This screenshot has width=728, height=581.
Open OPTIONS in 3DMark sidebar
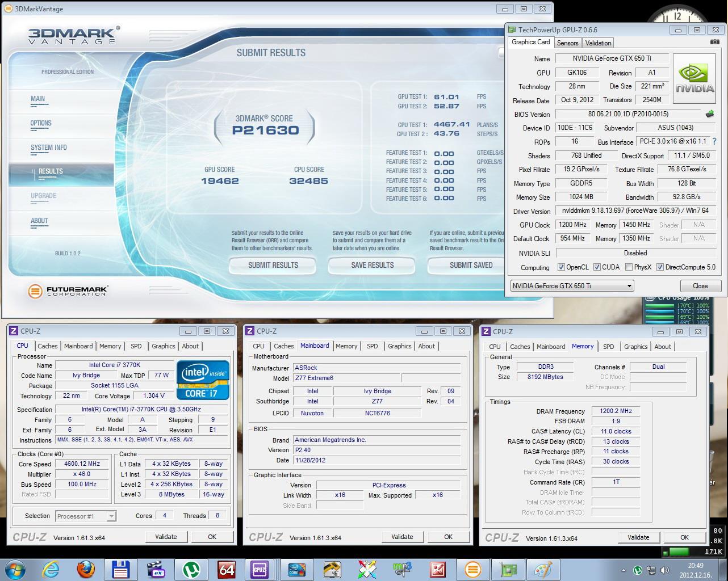pos(41,123)
